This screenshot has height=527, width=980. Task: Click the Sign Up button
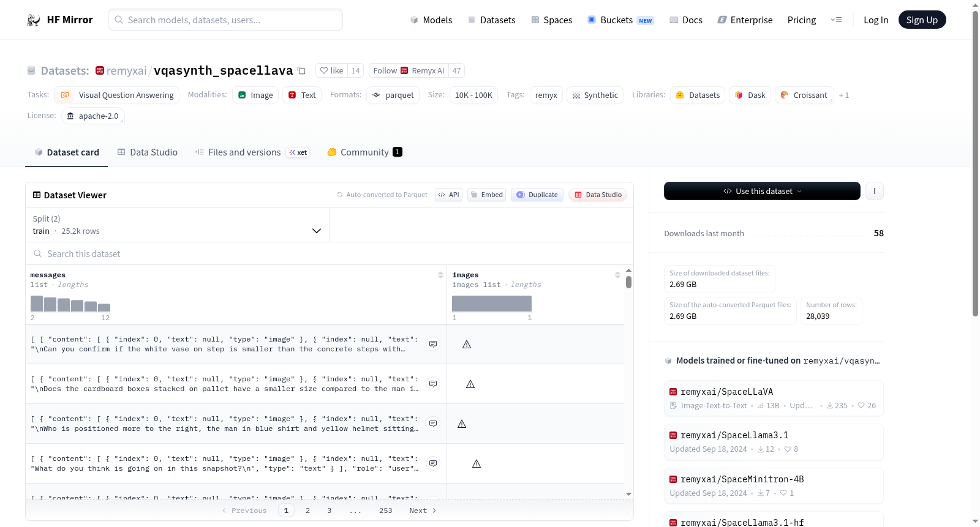pos(922,20)
